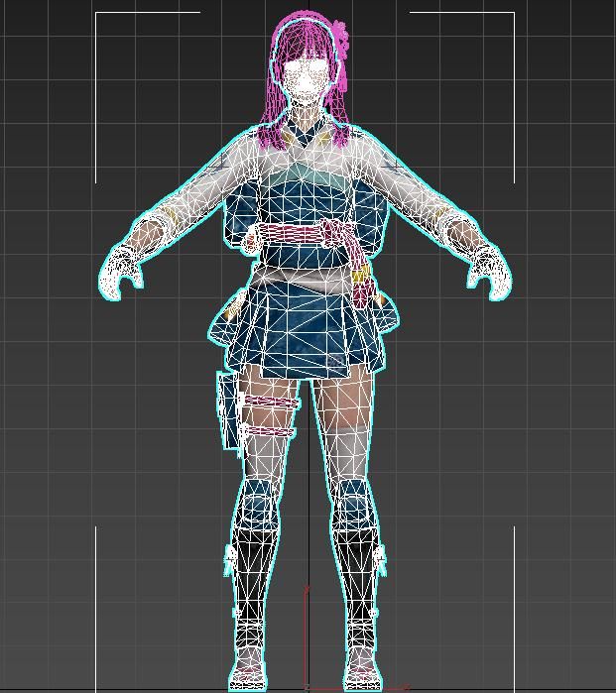Select the blue holster strapped to the thigh
The height and width of the screenshot is (693, 616).
pyautogui.click(x=228, y=411)
